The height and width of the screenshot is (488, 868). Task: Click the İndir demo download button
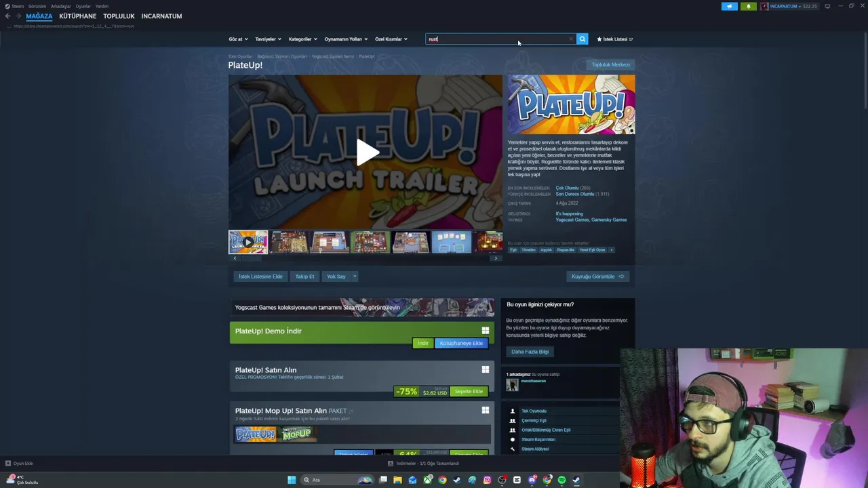pyautogui.click(x=423, y=343)
